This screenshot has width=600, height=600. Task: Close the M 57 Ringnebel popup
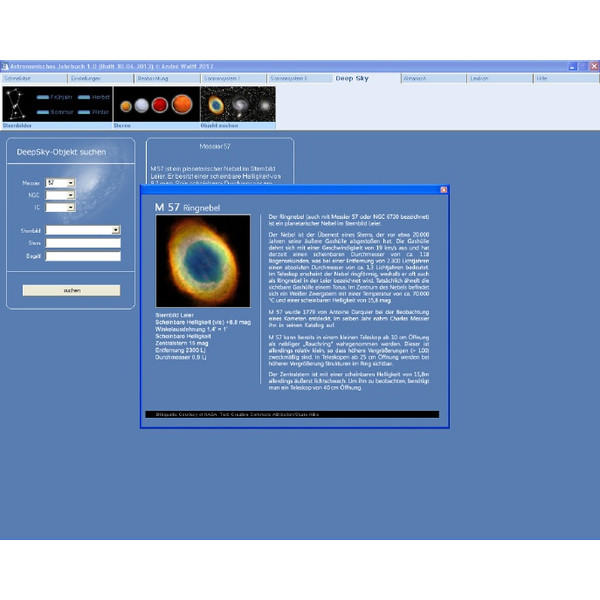point(443,189)
